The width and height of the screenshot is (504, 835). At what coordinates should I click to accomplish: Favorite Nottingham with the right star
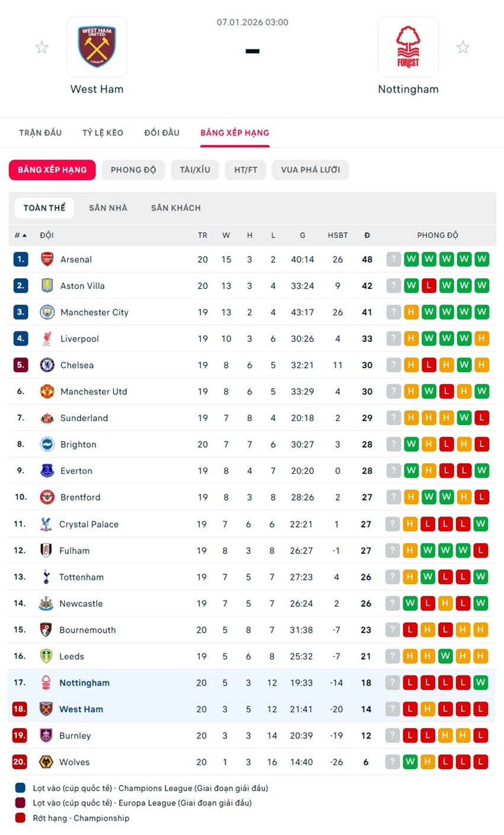[x=463, y=47]
